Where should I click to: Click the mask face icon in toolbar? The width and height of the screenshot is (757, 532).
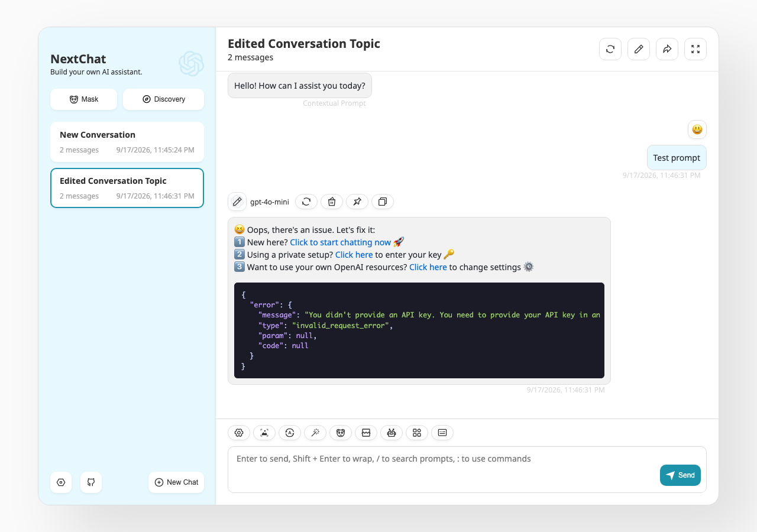click(x=341, y=433)
